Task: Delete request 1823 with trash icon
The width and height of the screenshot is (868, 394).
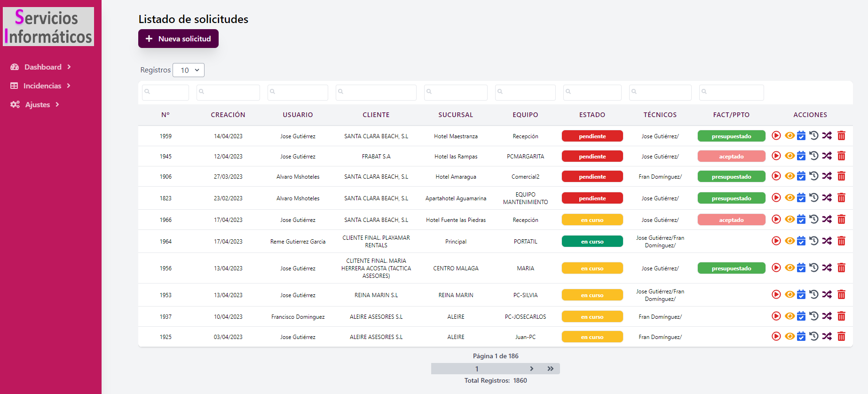Action: [x=842, y=198]
